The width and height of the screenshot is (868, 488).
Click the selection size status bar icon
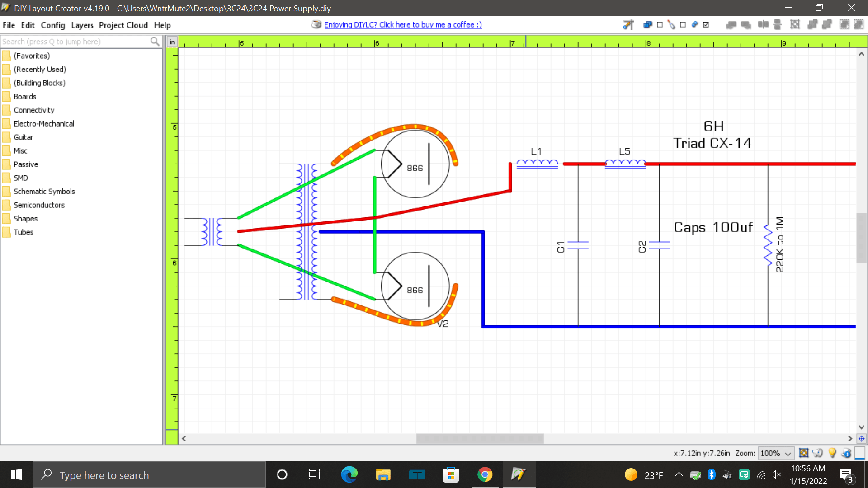click(x=803, y=453)
